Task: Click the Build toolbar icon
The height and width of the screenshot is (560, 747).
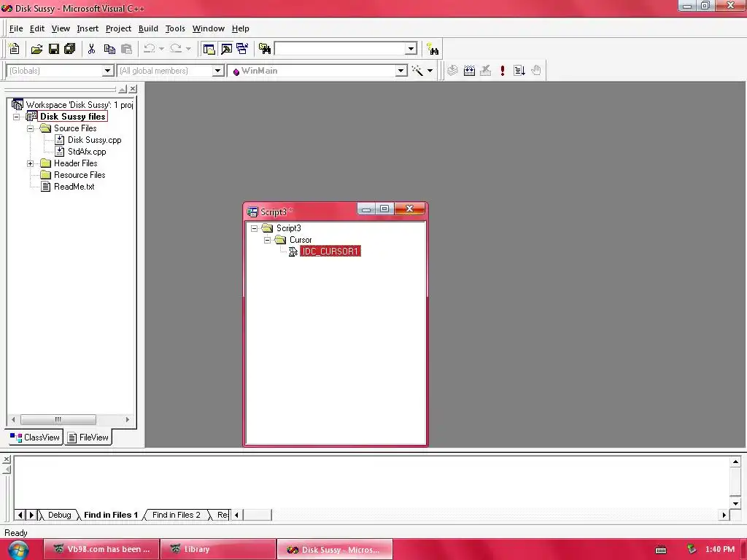Action: (469, 71)
